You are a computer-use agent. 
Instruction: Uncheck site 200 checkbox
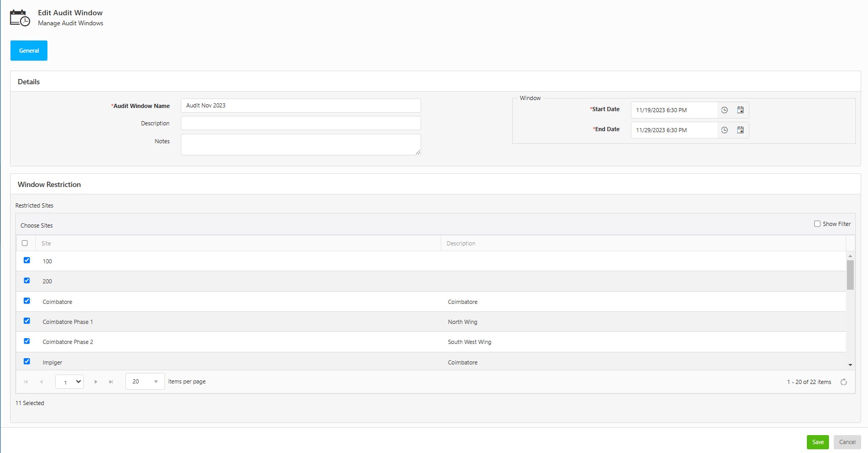(x=27, y=281)
